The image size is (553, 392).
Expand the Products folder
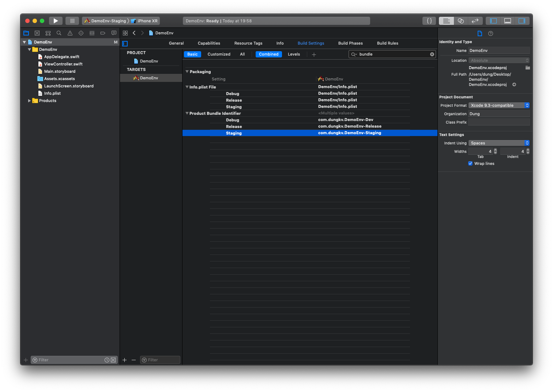(29, 101)
